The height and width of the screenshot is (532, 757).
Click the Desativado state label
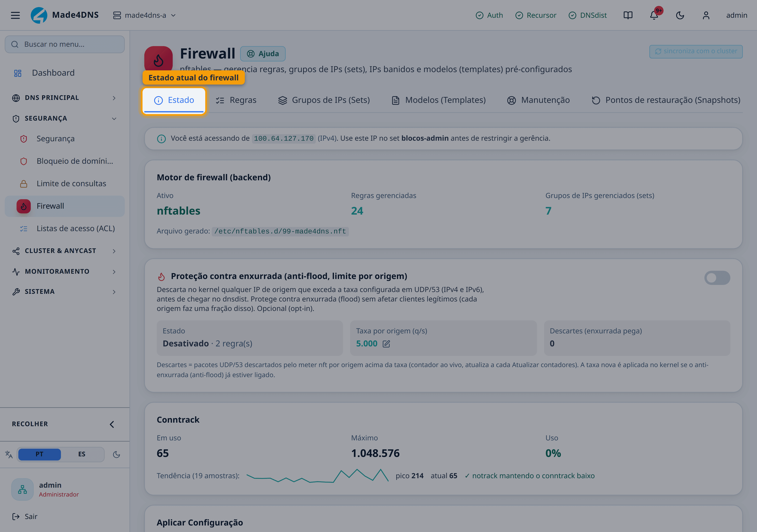click(186, 344)
